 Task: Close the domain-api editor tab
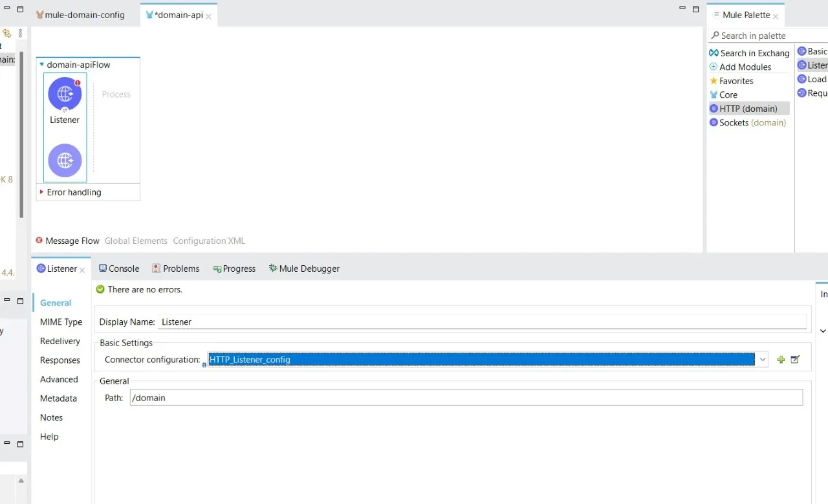(x=209, y=16)
